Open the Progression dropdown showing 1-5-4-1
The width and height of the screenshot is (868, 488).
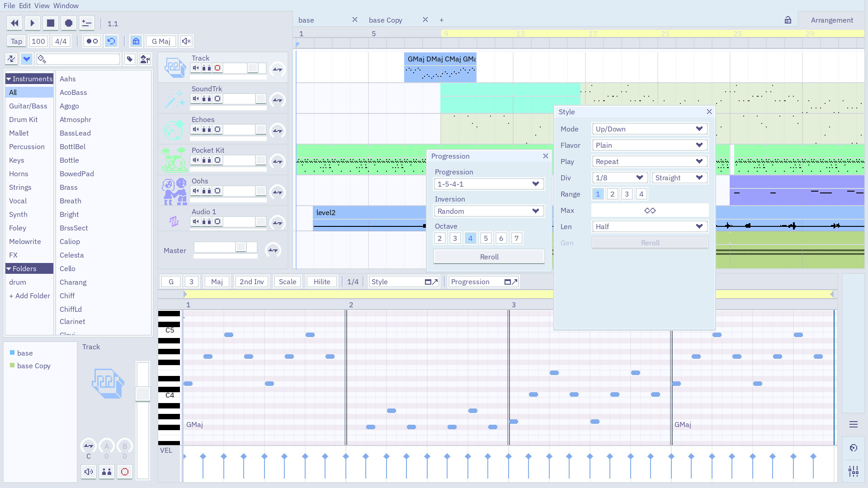tap(489, 184)
